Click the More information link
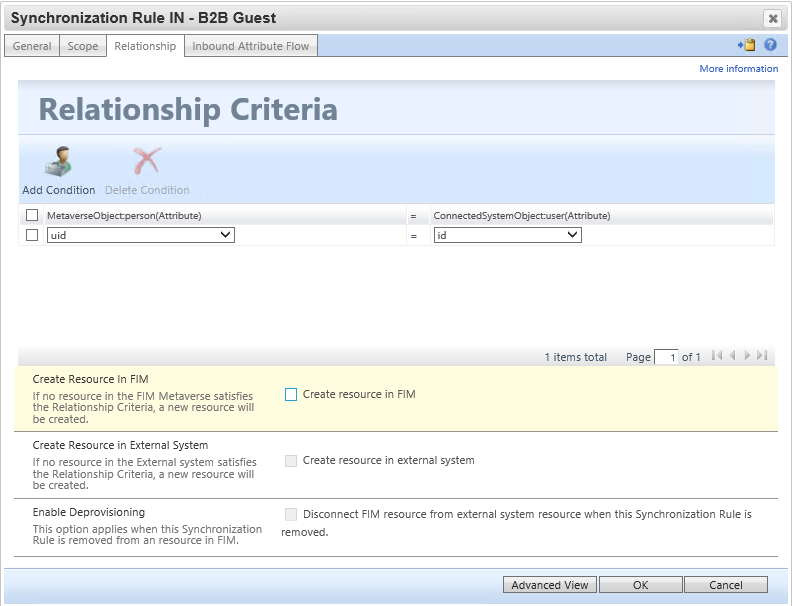 [x=738, y=69]
